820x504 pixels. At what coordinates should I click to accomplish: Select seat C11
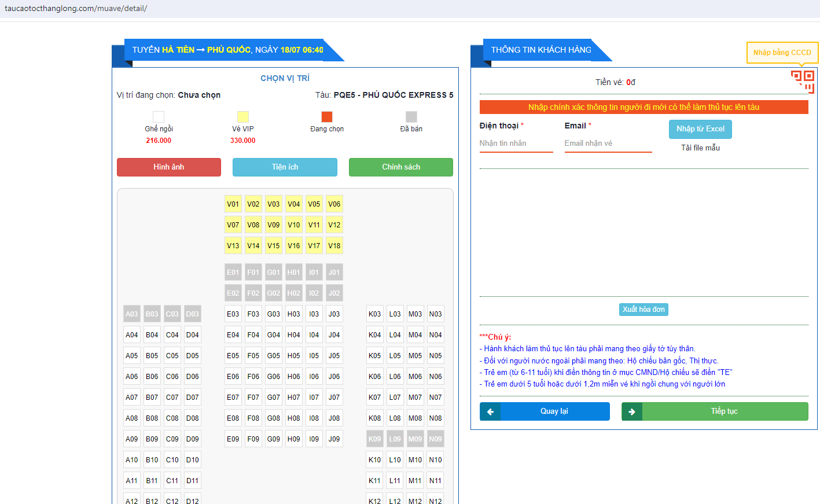click(172, 481)
